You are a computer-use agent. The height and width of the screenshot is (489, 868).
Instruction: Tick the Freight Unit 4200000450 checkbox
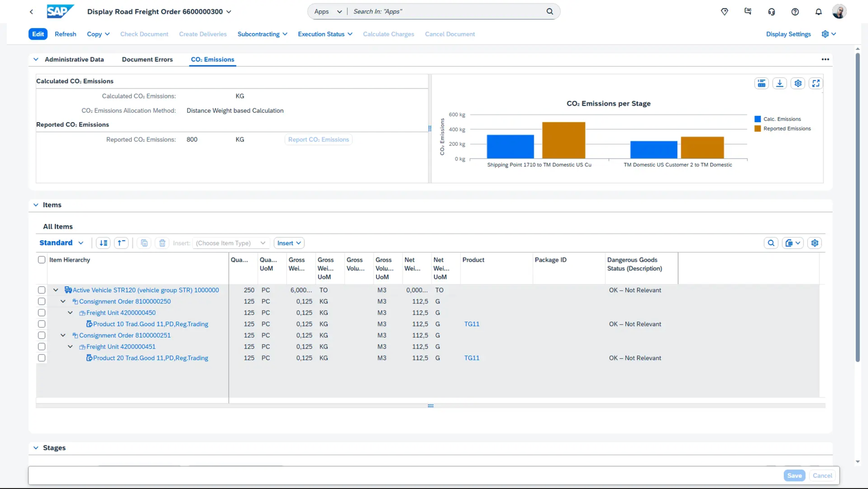tap(42, 313)
